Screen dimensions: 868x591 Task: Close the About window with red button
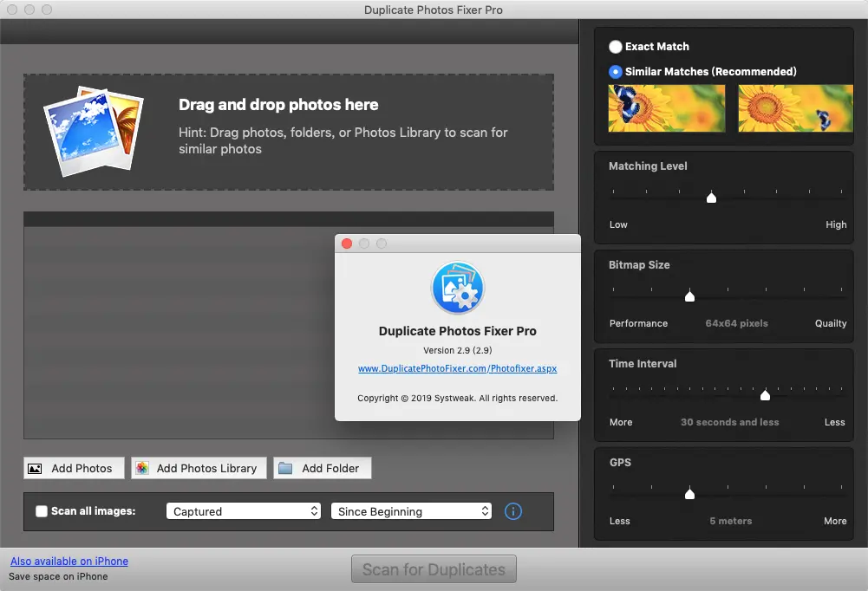pos(347,244)
